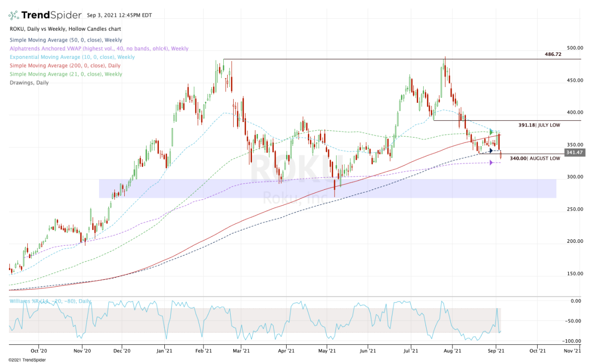Screen dimensions: 594x364
Task: Select the 341.47 current price tag
Action: [575, 153]
